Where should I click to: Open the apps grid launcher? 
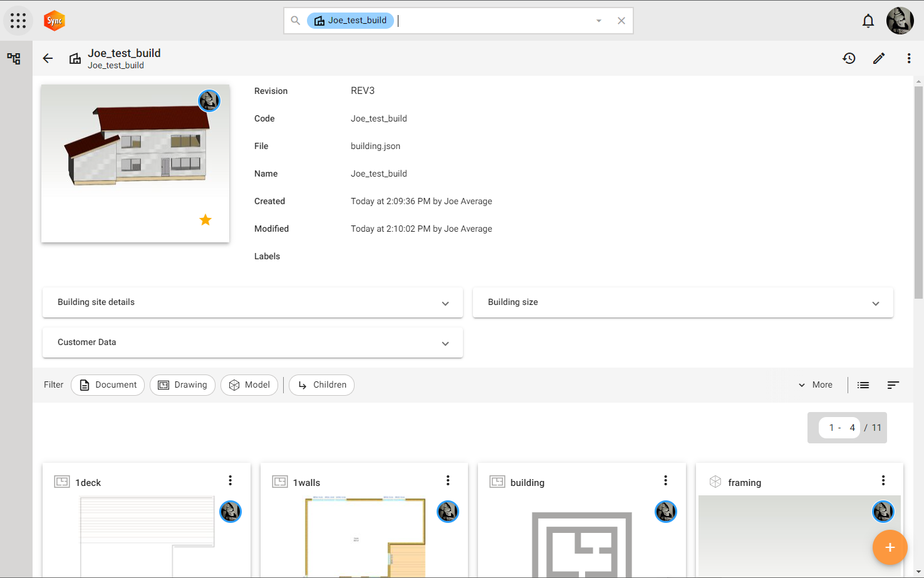pyautogui.click(x=18, y=21)
